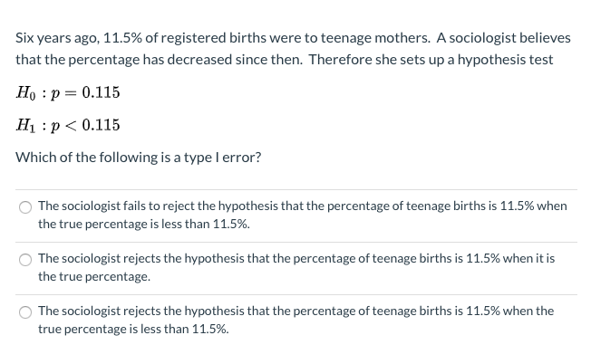Click the H0 symbol of the null hypothesis

click(26, 93)
